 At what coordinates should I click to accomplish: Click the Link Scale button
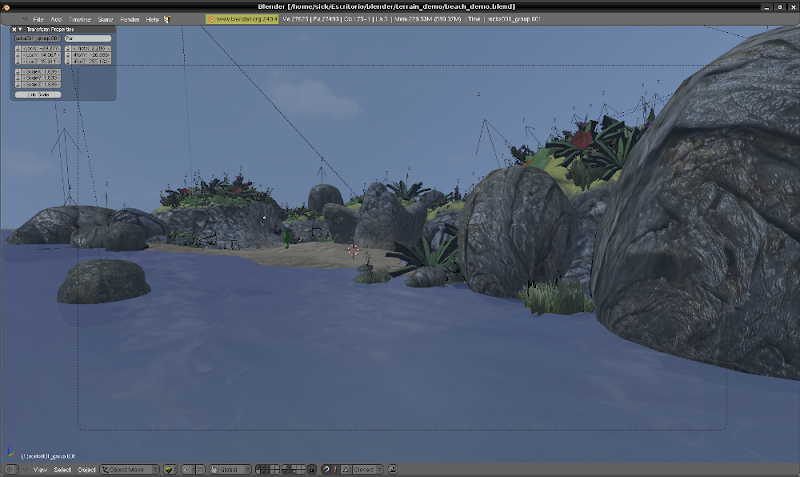point(38,94)
